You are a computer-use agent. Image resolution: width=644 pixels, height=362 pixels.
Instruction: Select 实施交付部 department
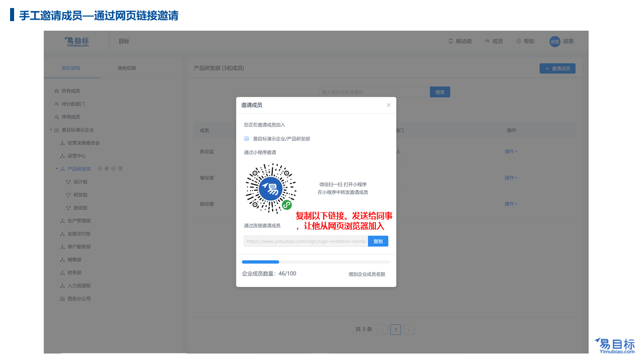tap(79, 234)
